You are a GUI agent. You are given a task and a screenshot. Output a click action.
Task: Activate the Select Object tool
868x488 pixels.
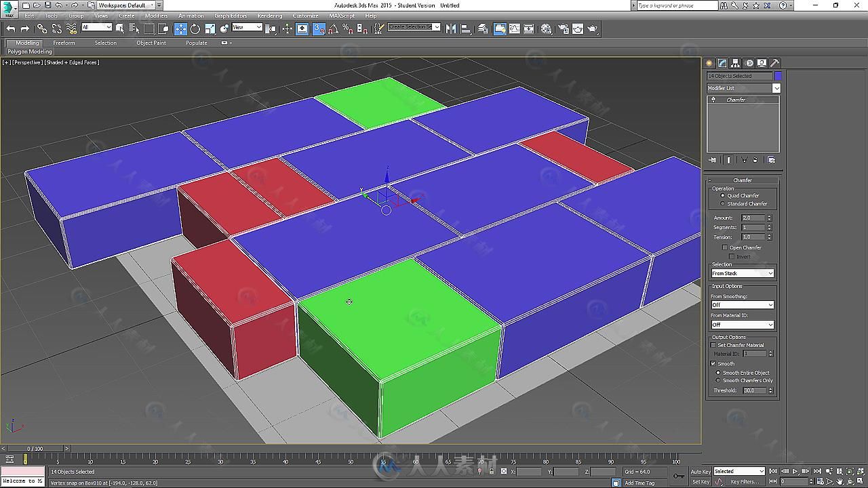click(120, 28)
